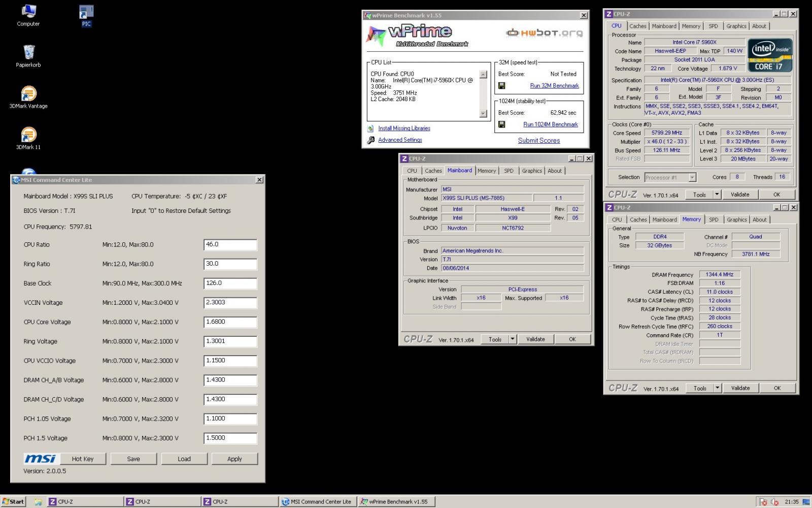812x508 pixels.
Task: Click the show desktop icon beside the clock
Action: coord(806,502)
